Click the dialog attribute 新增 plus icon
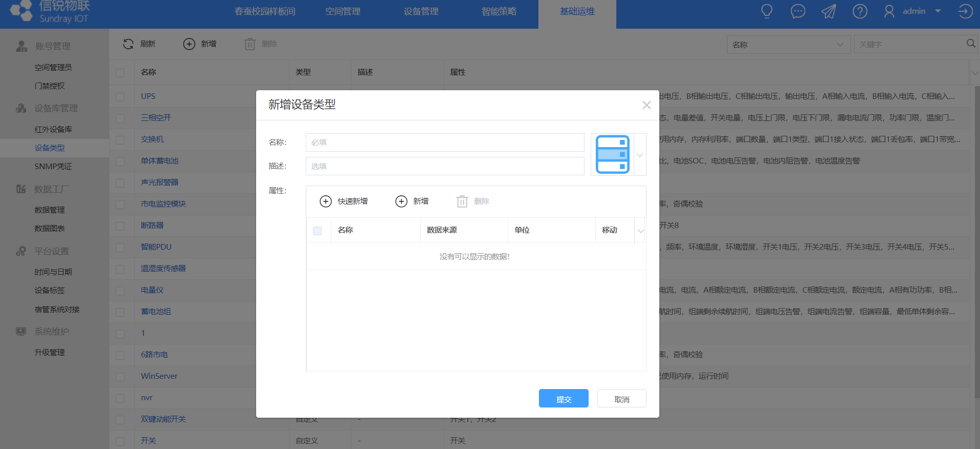980x449 pixels. 401,201
